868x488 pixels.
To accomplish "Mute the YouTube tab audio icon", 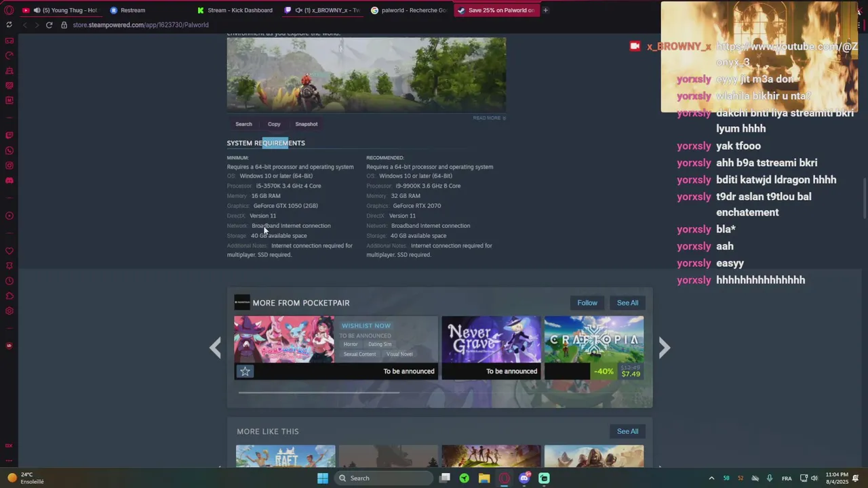I will point(37,10).
